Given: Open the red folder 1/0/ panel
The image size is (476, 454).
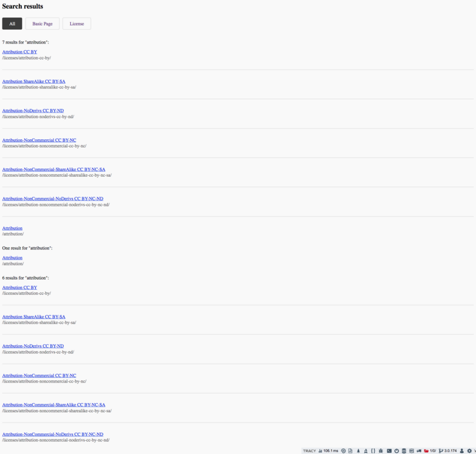Looking at the screenshot, I should 430,451.
